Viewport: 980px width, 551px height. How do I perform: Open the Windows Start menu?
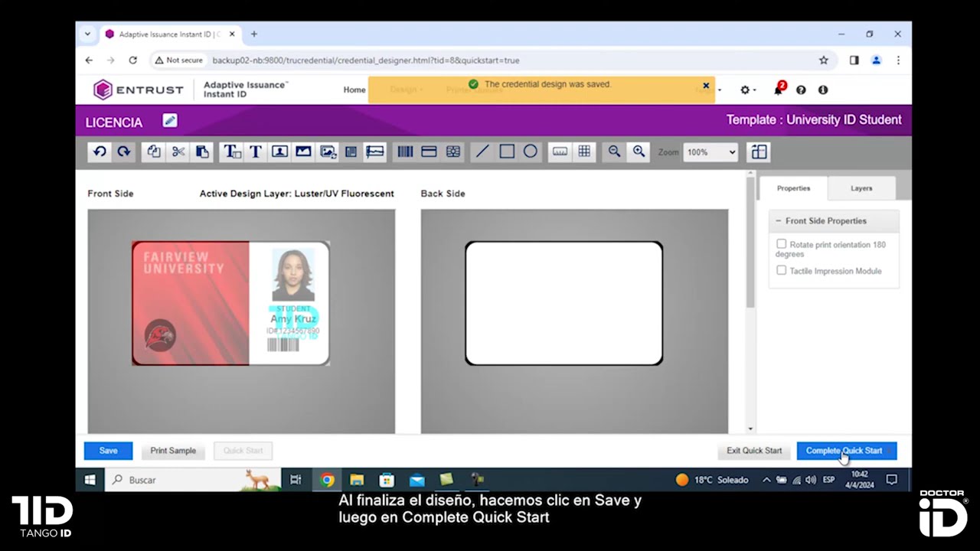(90, 480)
